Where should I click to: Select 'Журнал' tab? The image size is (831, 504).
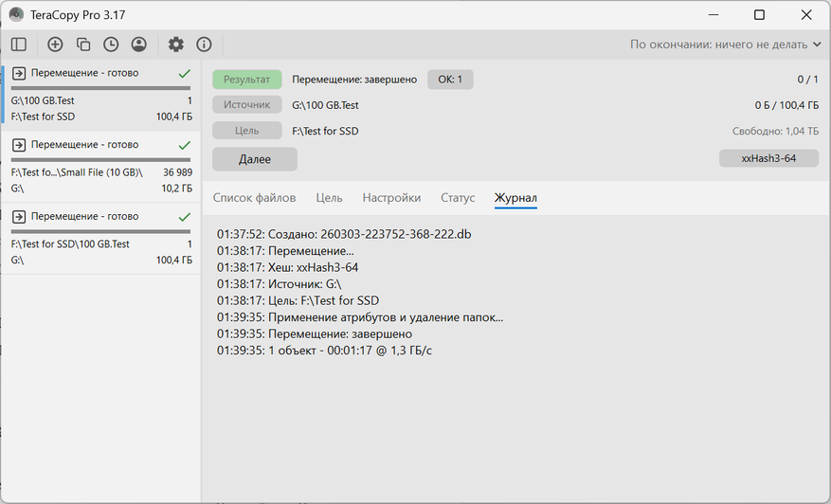[515, 198]
